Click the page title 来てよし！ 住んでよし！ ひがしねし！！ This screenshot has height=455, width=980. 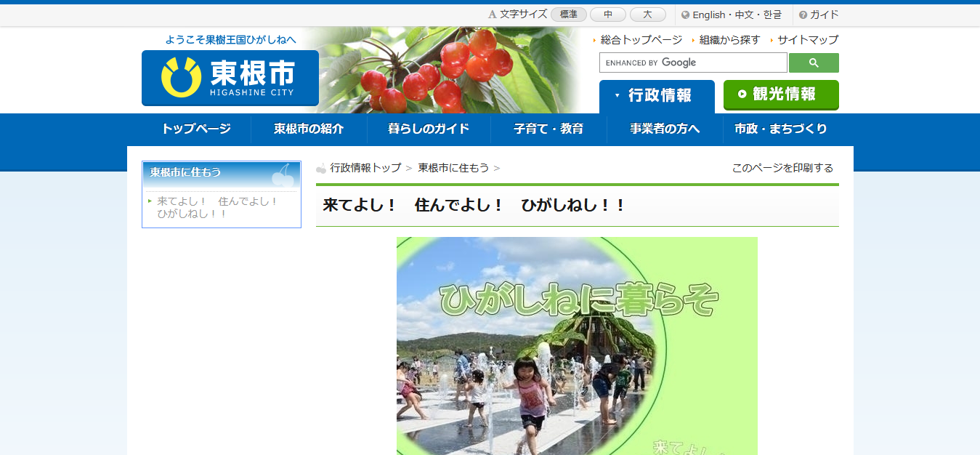[474, 206]
